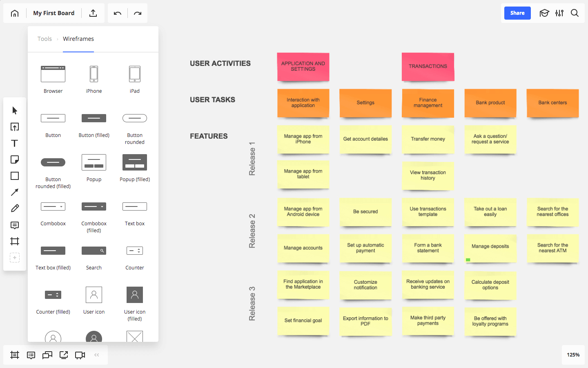Open more tools plus icon

click(x=15, y=258)
